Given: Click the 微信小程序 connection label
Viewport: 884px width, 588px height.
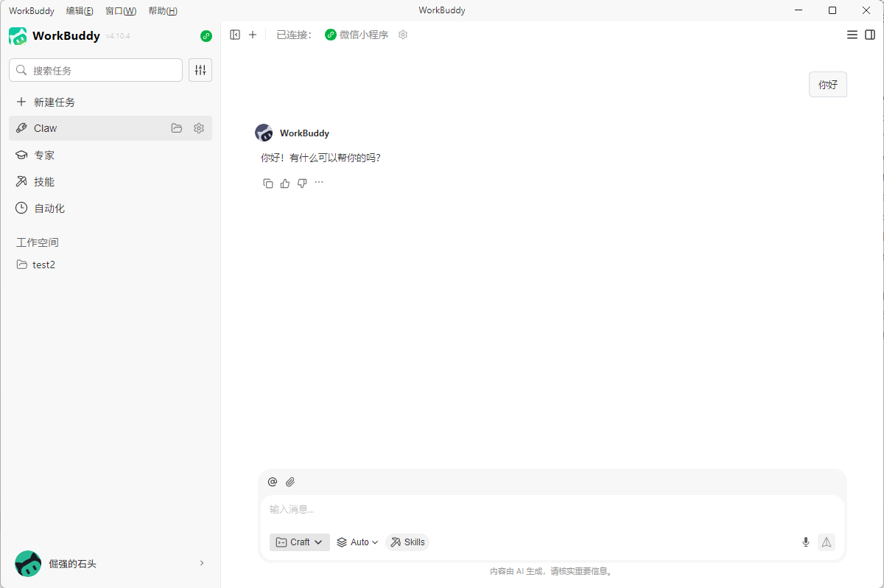Looking at the screenshot, I should point(364,35).
